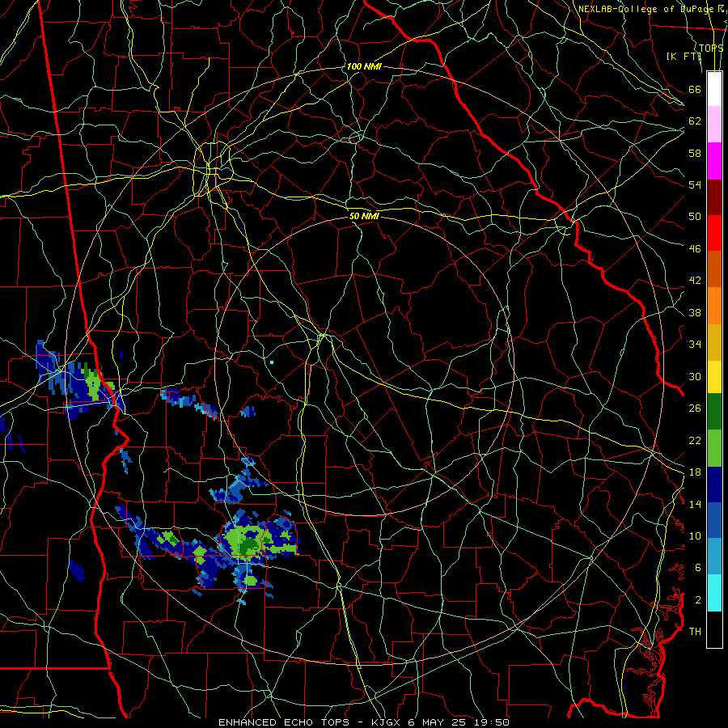728x728 pixels.
Task: Pick the light green legend swatch
Action: (714, 448)
